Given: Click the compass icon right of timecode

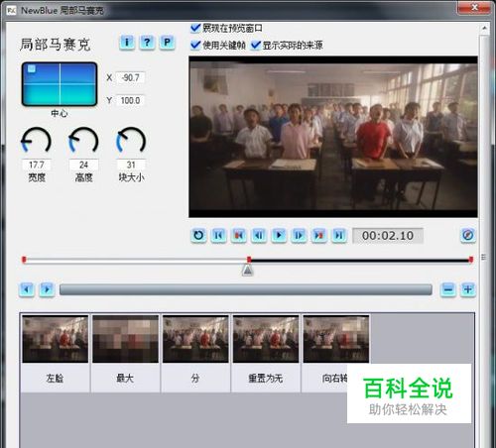Looking at the screenshot, I should [x=467, y=235].
